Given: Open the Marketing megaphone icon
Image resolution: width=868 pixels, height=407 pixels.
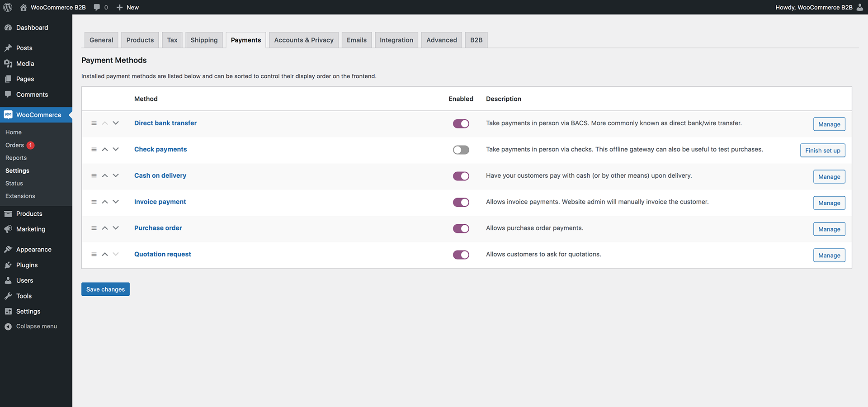Looking at the screenshot, I should click(x=8, y=229).
